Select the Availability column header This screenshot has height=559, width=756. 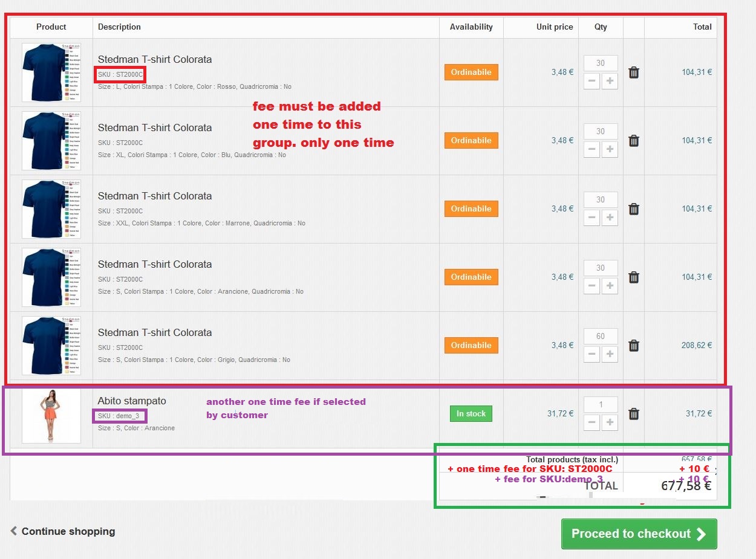coord(471,27)
